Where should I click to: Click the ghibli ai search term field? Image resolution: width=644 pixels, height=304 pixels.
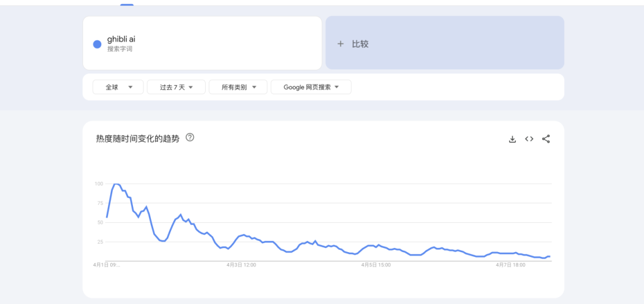tap(203, 43)
